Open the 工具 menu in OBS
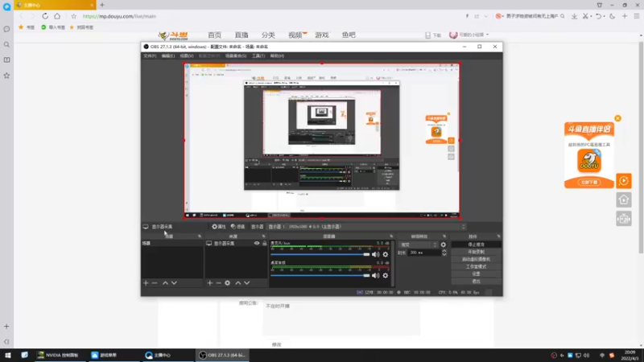The width and height of the screenshot is (644, 362). pos(258,56)
